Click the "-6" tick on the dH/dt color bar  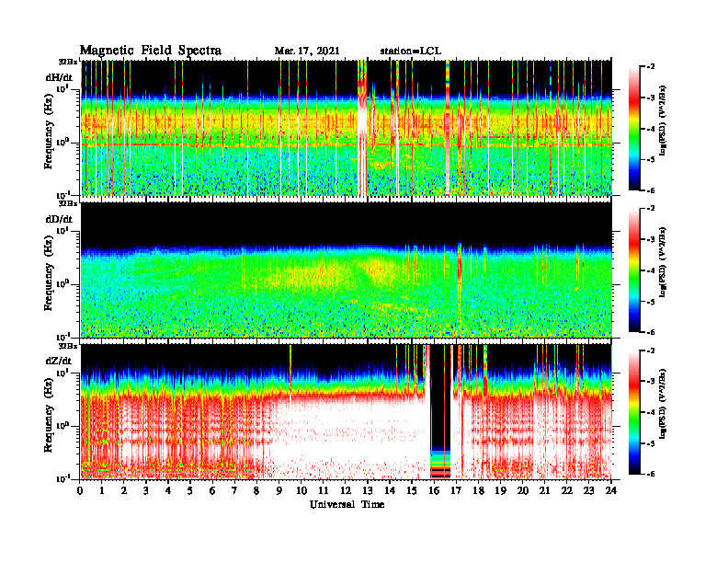pos(651,190)
